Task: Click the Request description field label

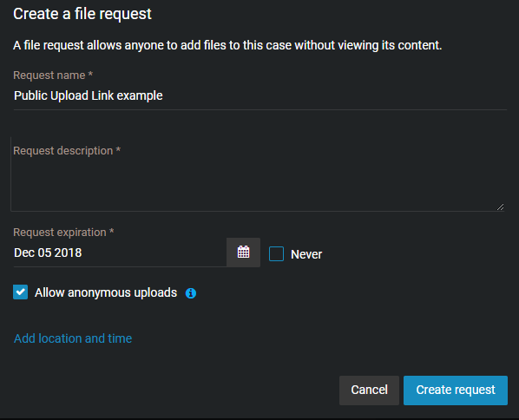Action: 63,151
